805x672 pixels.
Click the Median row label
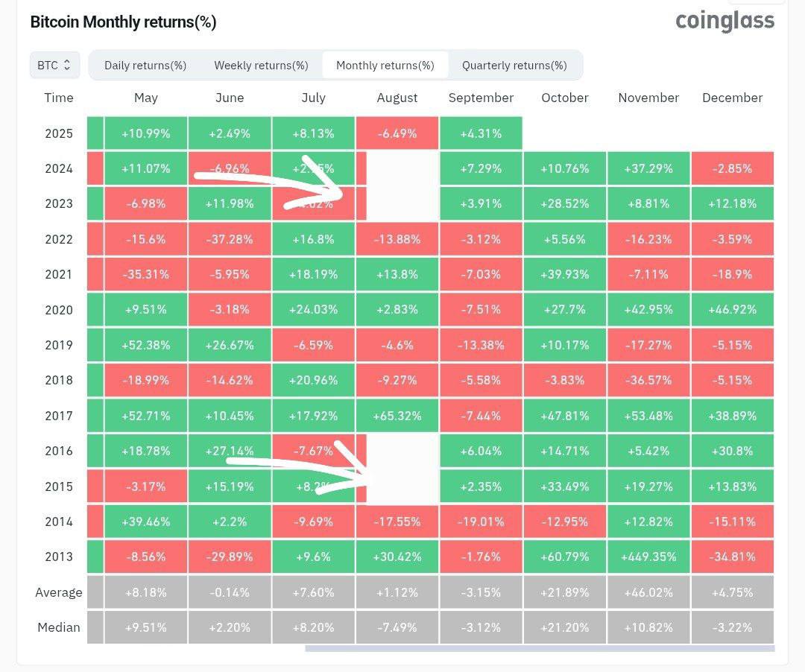(x=59, y=627)
